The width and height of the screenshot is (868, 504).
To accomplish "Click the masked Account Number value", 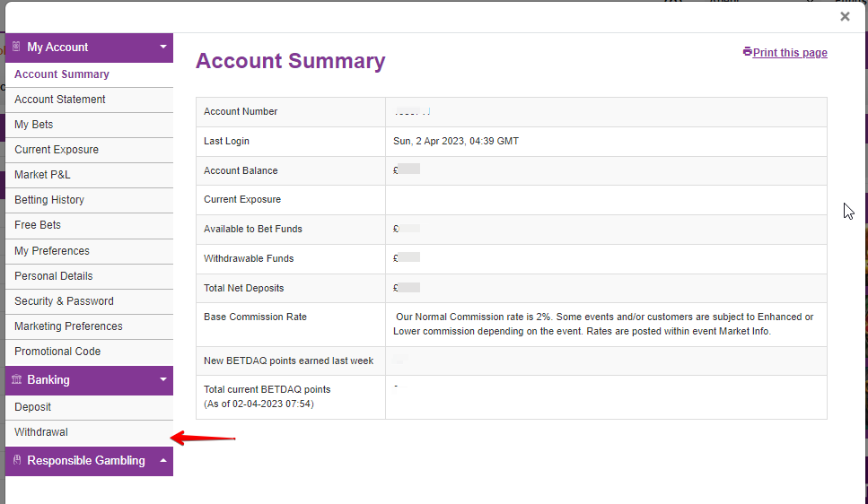I will 412,112.
